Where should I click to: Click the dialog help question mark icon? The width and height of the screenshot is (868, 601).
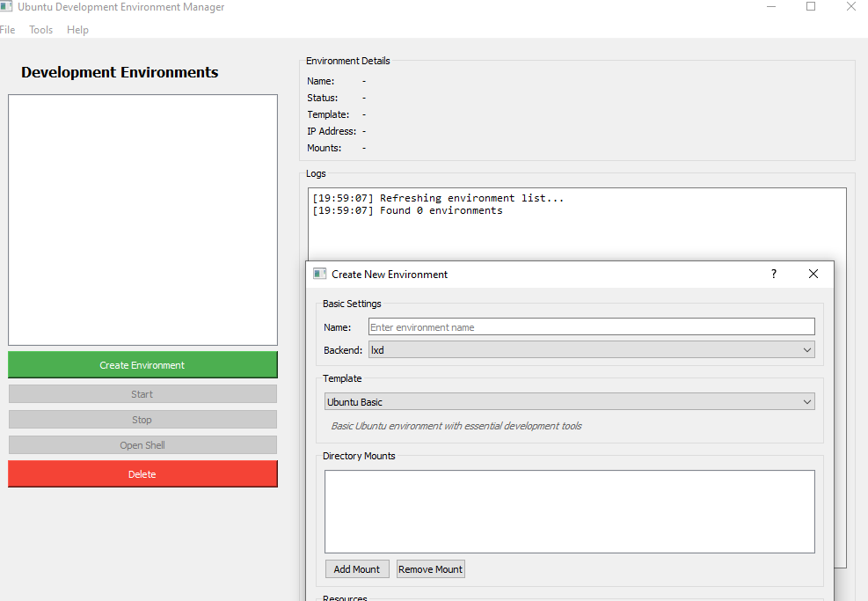click(x=774, y=274)
